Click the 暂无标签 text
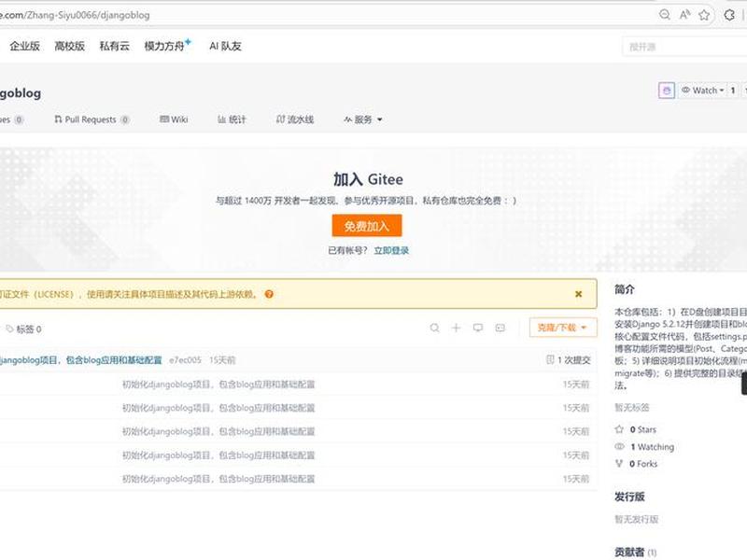The image size is (747, 560). [x=632, y=408]
